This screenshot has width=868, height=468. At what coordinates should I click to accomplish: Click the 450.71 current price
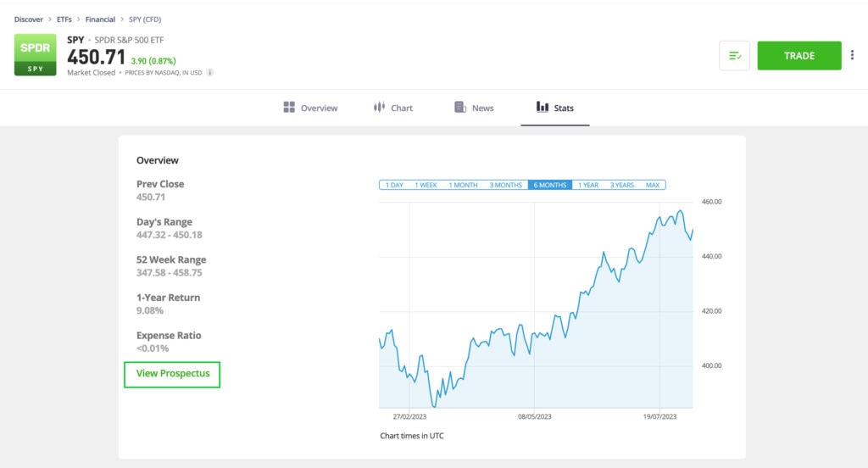click(97, 57)
